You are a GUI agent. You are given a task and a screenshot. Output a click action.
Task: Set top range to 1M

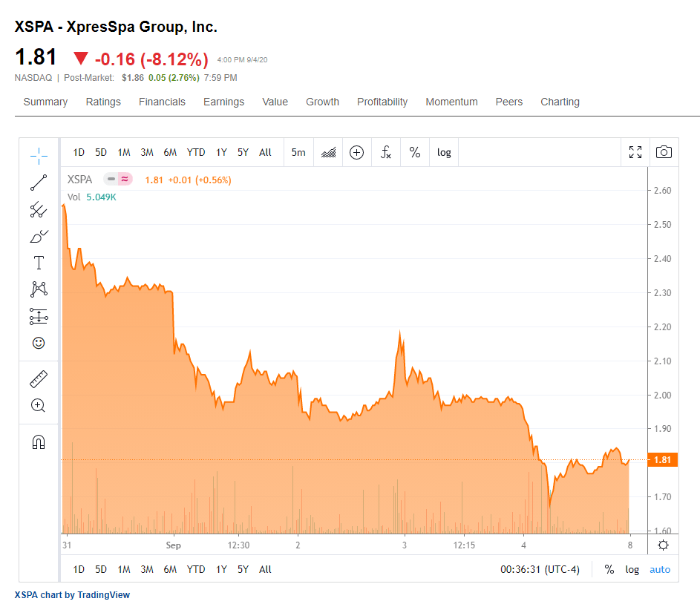coord(124,153)
